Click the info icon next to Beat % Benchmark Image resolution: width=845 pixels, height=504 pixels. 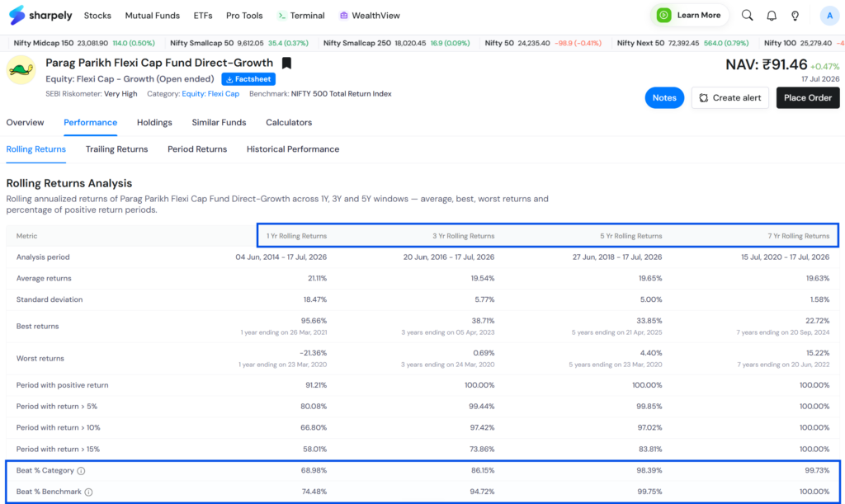[x=88, y=492]
